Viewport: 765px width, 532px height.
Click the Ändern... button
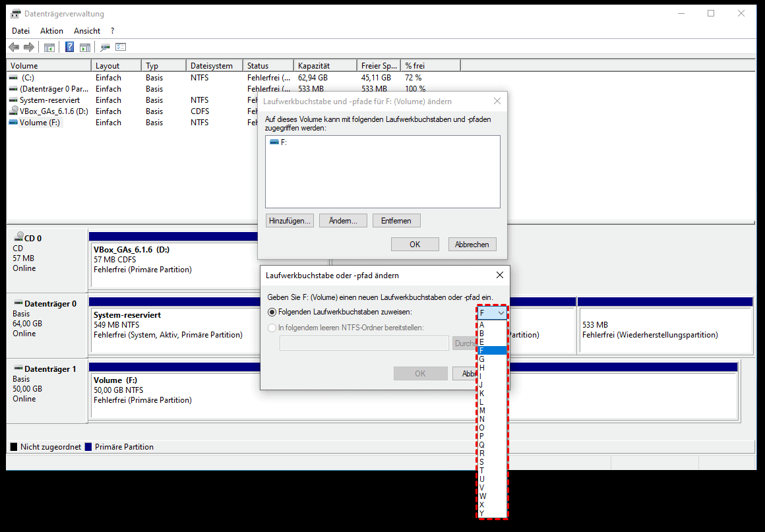(343, 220)
